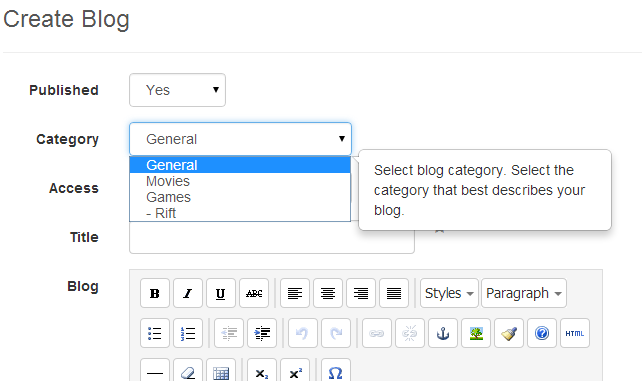Open HTML source editor
Screen dimensions: 642x381
click(x=575, y=333)
